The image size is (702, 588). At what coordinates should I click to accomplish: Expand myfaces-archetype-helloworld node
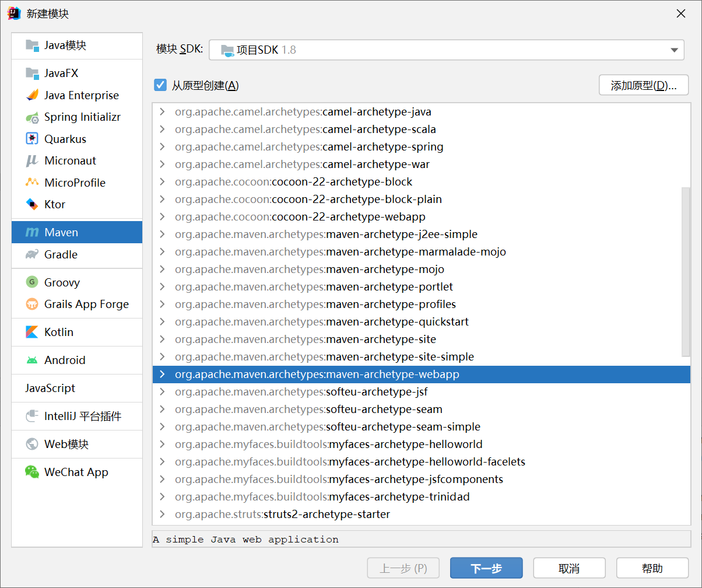tap(163, 444)
